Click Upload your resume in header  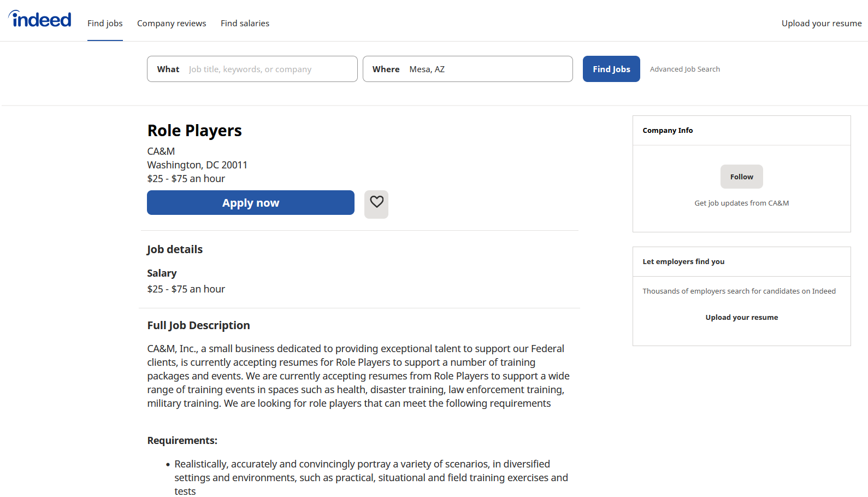coord(822,24)
